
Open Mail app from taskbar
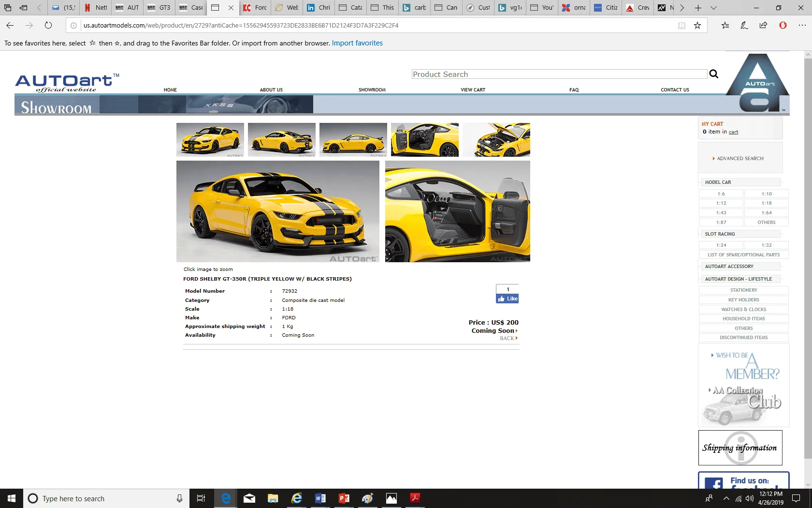point(249,498)
